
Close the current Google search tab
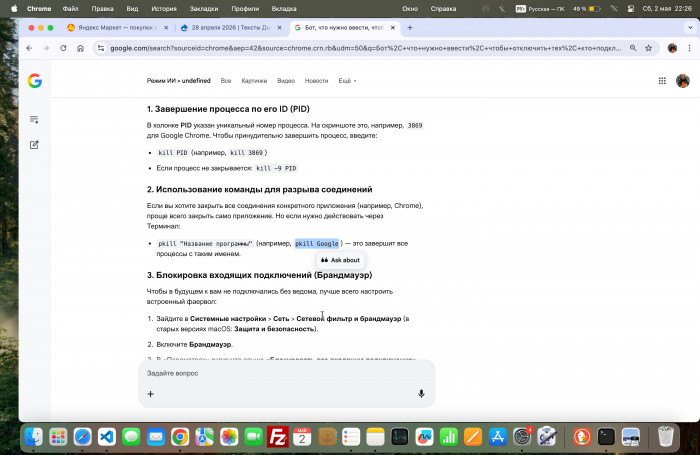click(392, 28)
